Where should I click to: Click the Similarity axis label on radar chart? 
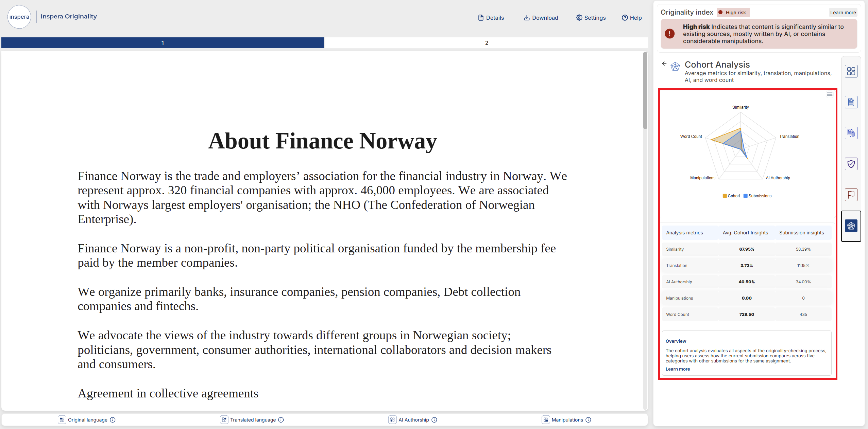click(741, 107)
